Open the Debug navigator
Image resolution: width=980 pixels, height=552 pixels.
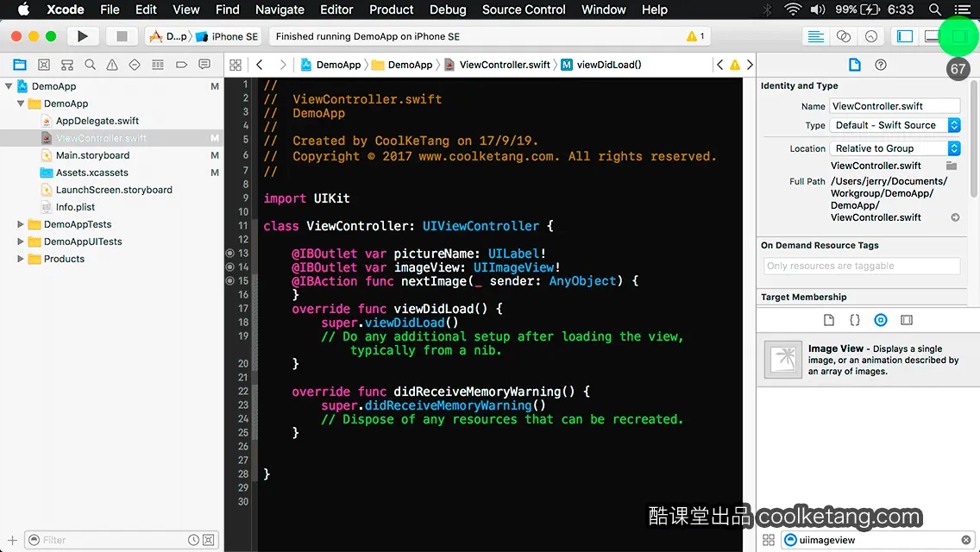158,65
